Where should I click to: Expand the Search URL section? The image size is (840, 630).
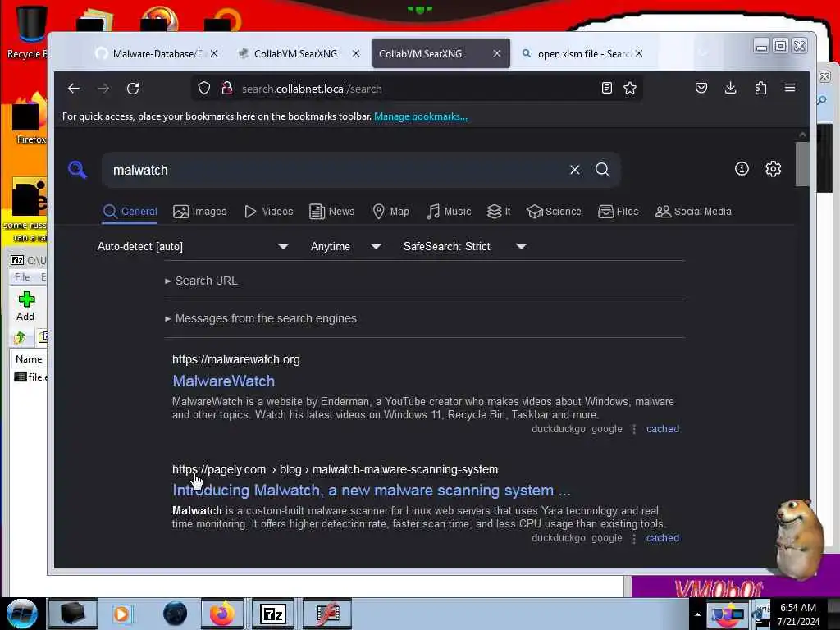[x=202, y=281]
